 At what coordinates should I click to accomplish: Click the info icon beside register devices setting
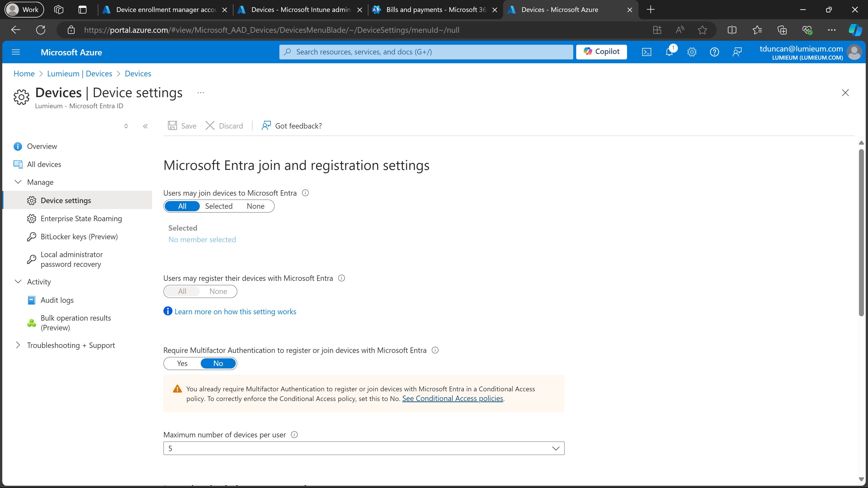click(x=341, y=278)
